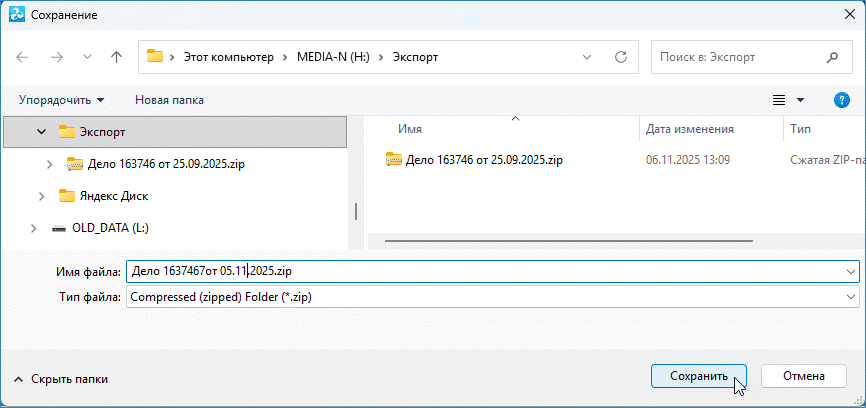Screen dimensions: 866x408
Task: Click the horizontal scrollbar in file list
Action: pyautogui.click(x=560, y=240)
